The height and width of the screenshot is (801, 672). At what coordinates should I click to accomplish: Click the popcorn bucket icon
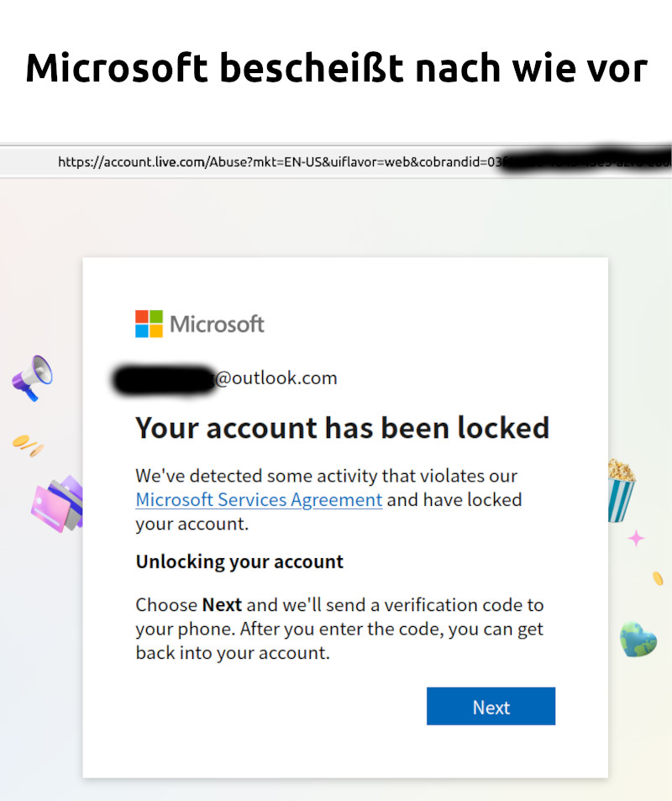point(622,490)
